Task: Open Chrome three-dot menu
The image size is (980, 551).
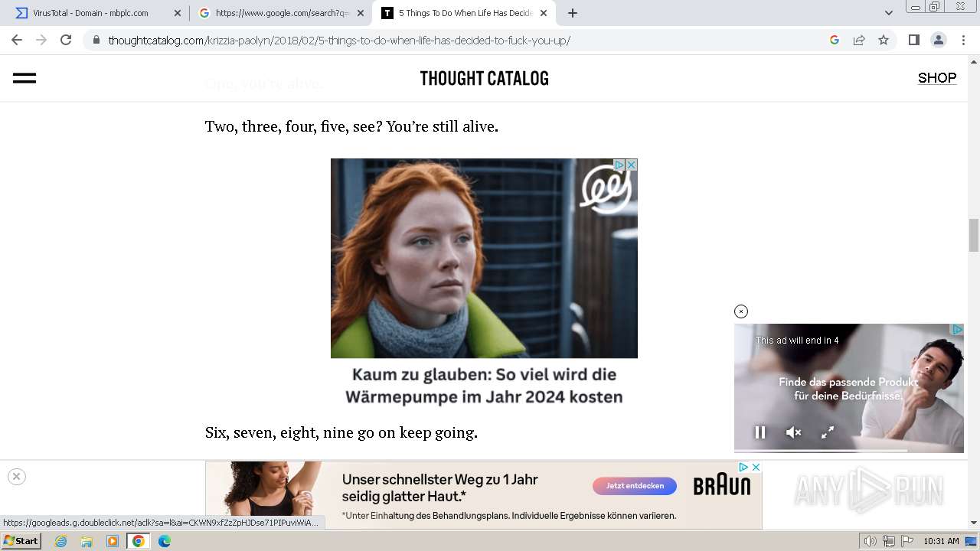Action: [x=963, y=40]
